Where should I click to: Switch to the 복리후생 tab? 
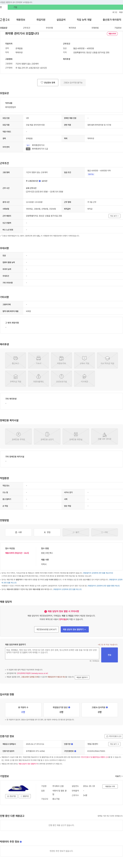[x=72, y=28]
